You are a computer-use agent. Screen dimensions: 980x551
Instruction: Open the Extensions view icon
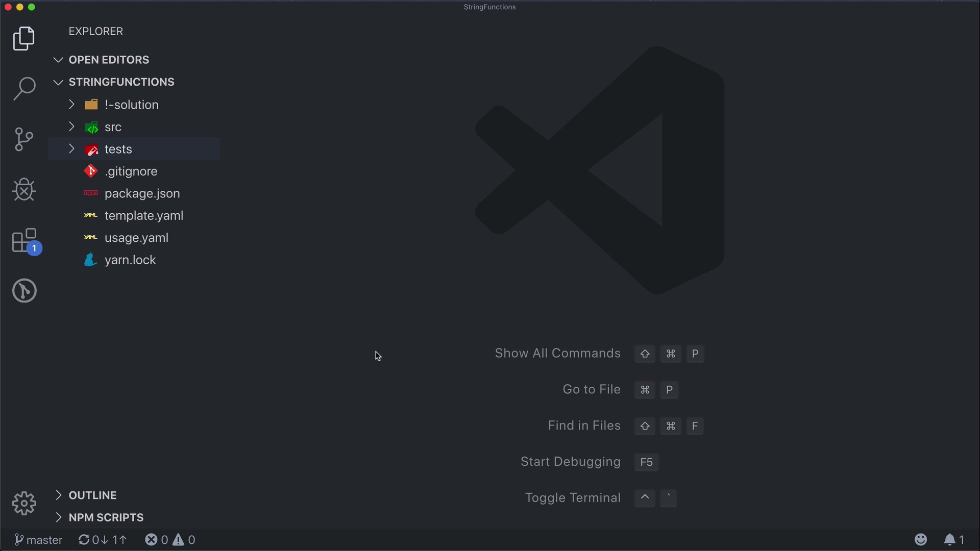coord(24,240)
